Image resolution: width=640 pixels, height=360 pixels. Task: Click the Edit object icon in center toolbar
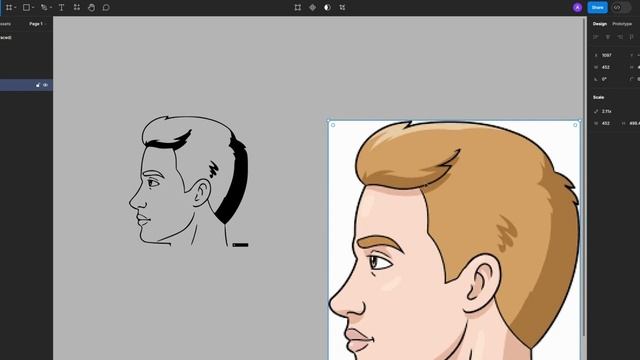[x=298, y=7]
